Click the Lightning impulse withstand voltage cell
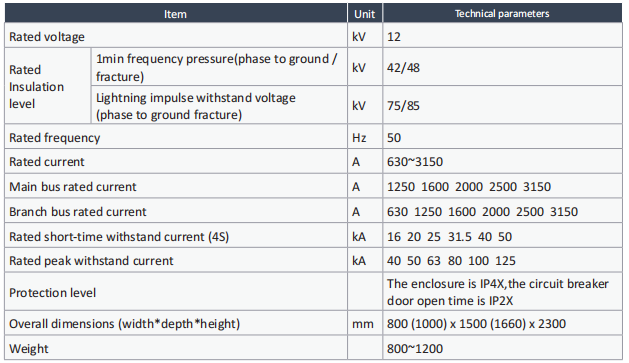Screen dimensions: 629x363 pyautogui.click(x=219, y=105)
